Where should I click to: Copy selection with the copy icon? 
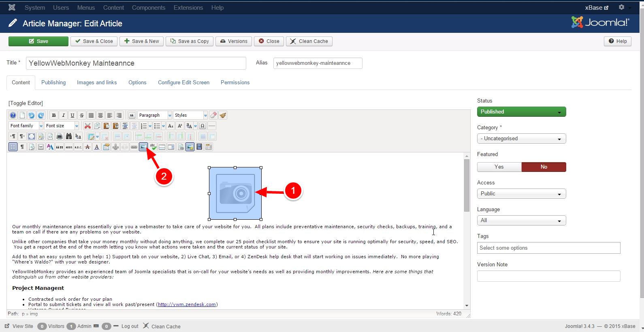point(97,126)
